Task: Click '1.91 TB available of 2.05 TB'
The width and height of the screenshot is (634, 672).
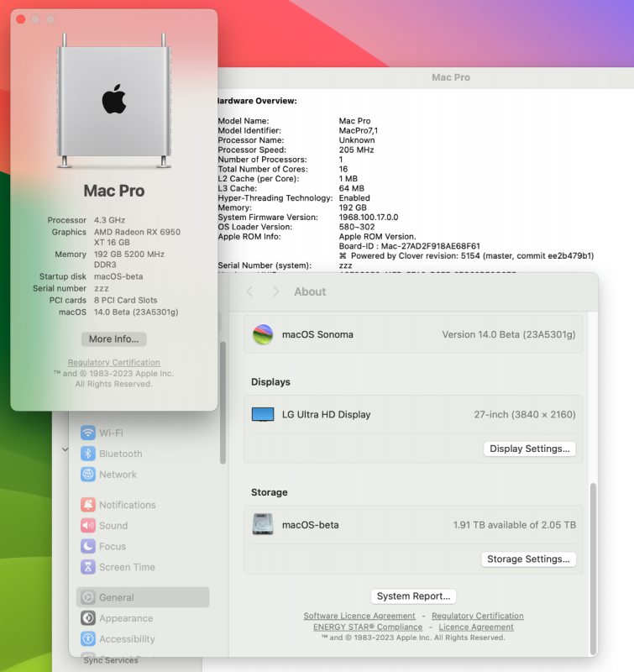Action: click(515, 525)
